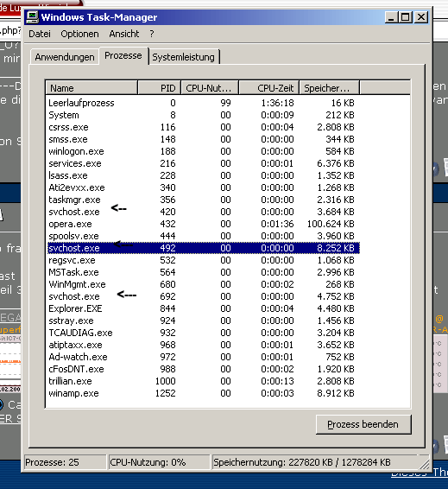Screen dimensions: 448x489
Task: Select the services.exe process
Action: pyautogui.click(x=204, y=163)
